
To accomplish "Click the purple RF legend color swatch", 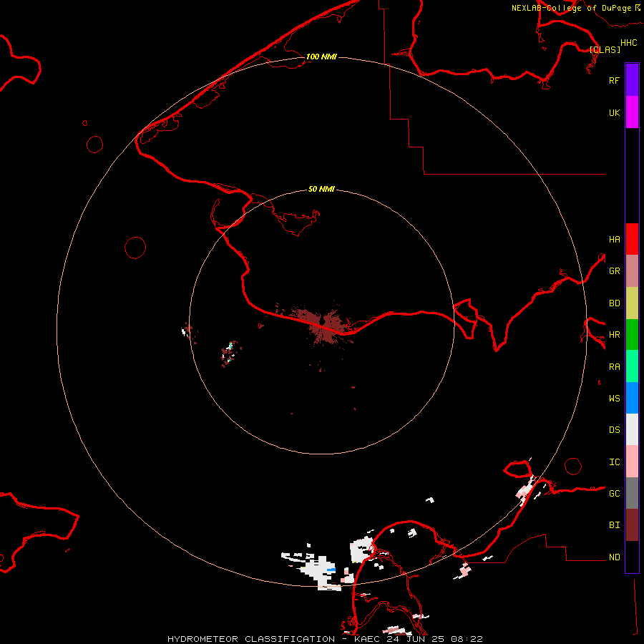I will tap(632, 80).
